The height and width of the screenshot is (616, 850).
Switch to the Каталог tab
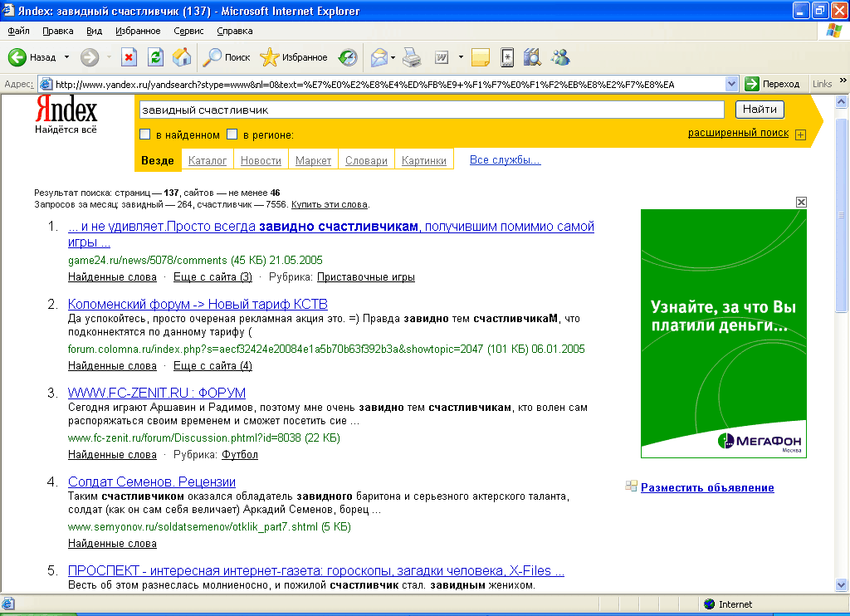tap(208, 160)
